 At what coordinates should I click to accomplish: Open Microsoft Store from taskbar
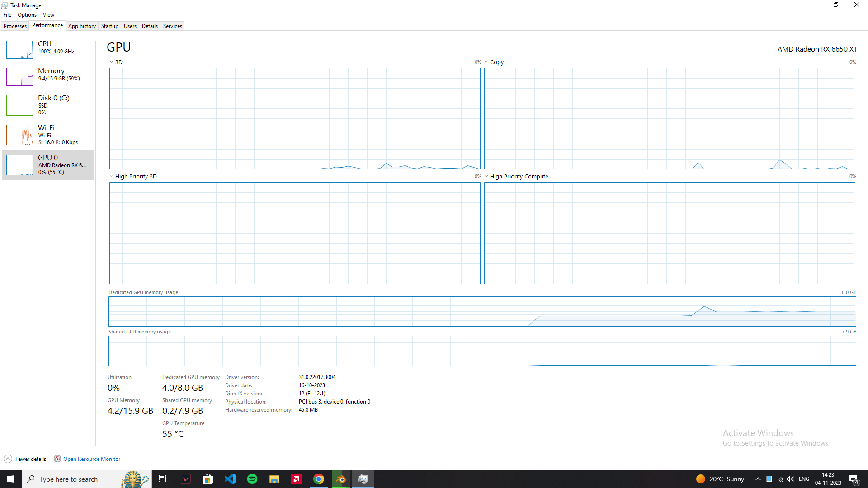[x=208, y=479]
